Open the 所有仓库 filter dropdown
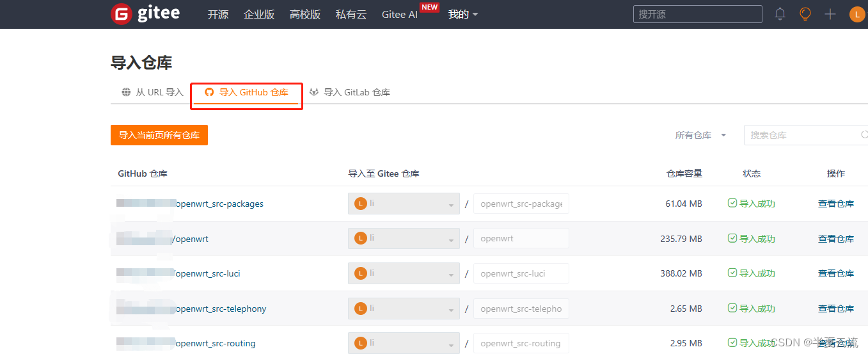Viewport: 868px width, 354px height. pyautogui.click(x=700, y=135)
